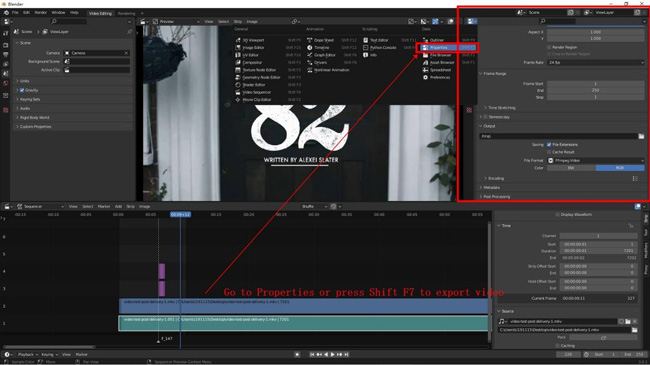
Task: Select the BW color mode button
Action: [x=571, y=168]
